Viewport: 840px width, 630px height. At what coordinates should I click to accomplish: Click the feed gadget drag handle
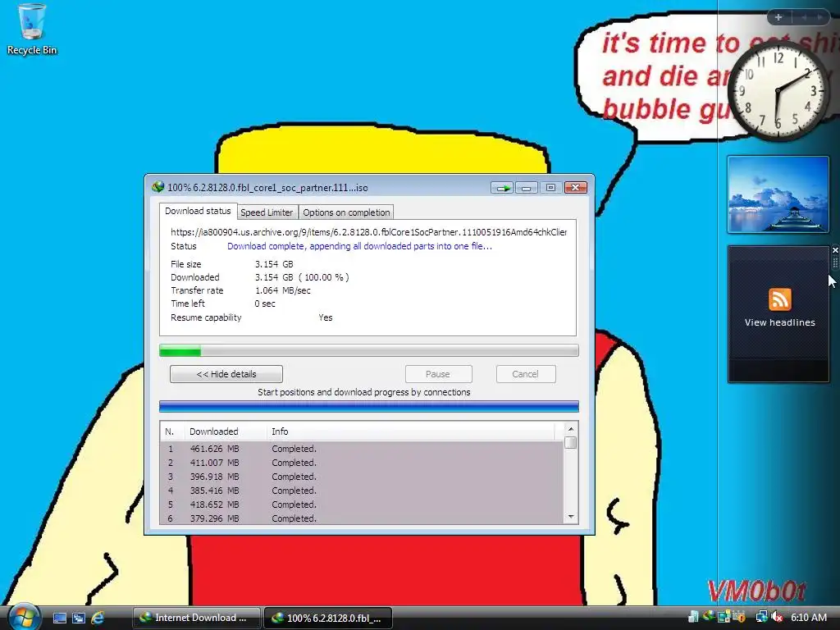tap(834, 262)
